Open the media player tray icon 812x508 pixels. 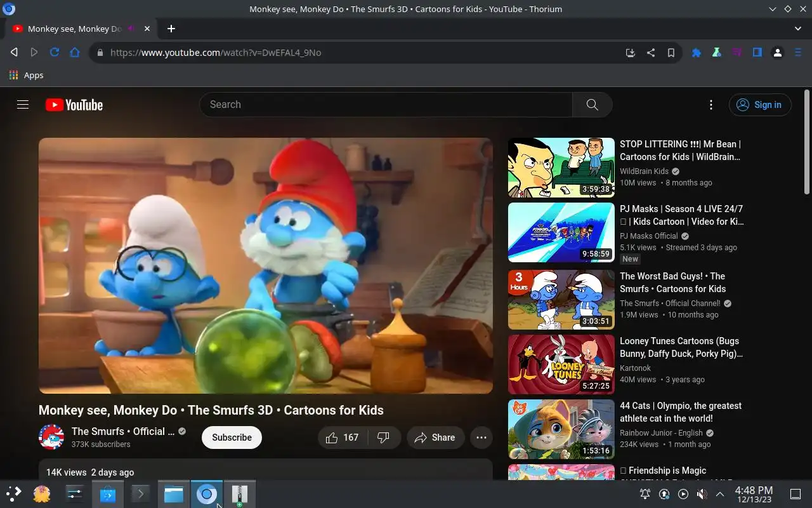click(683, 494)
